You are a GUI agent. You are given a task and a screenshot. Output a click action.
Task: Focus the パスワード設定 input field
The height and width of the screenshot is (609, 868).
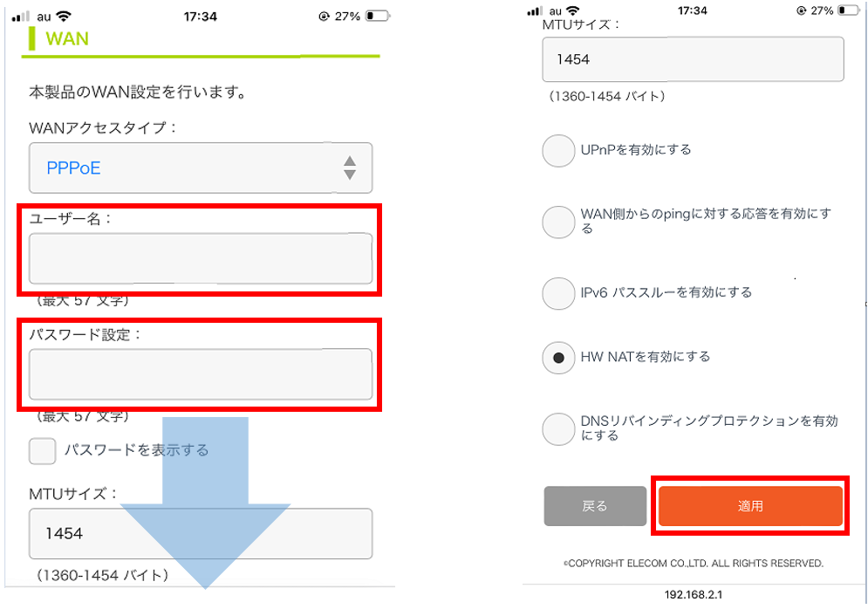click(x=201, y=373)
